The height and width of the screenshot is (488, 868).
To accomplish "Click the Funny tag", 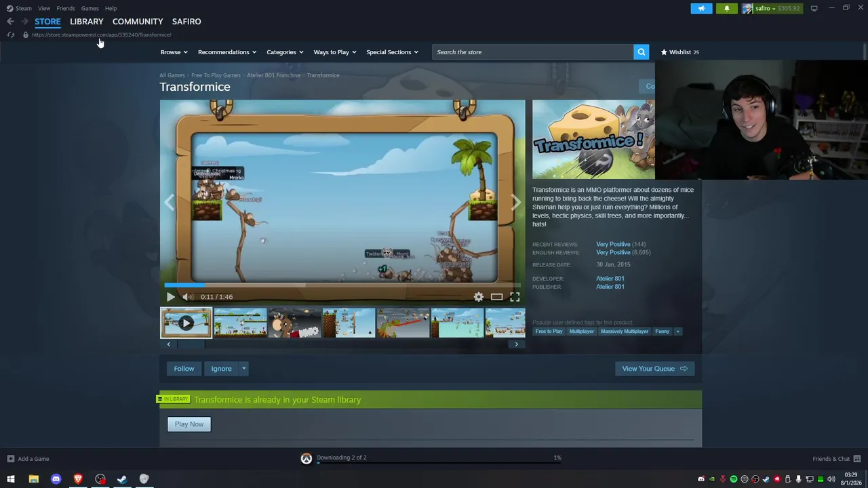I will (x=662, y=331).
